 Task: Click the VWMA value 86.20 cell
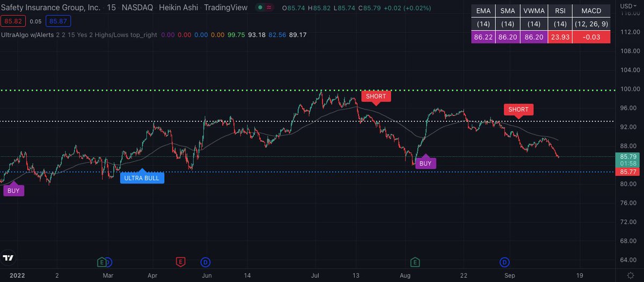534,37
